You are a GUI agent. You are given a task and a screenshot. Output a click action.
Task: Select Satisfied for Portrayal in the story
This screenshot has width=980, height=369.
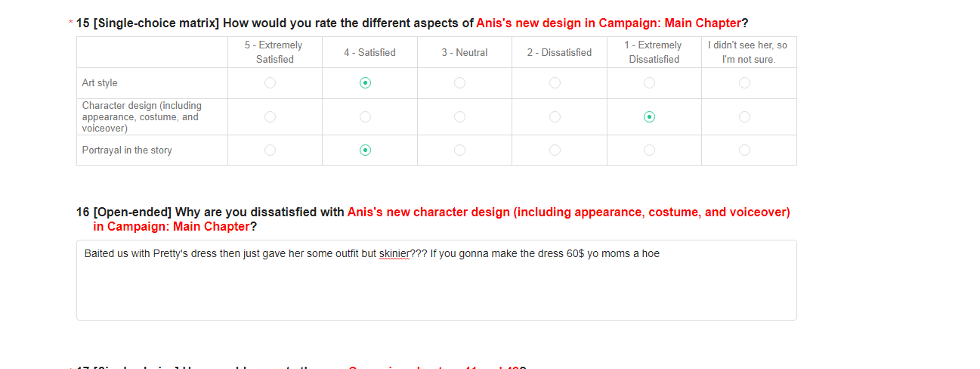366,150
